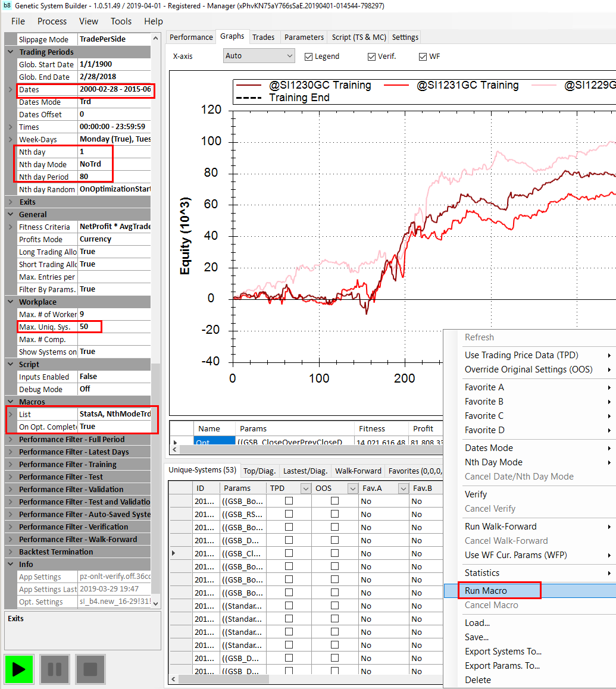The width and height of the screenshot is (616, 689).
Task: Uncheck the Verif. checkbox
Action: pyautogui.click(x=373, y=57)
